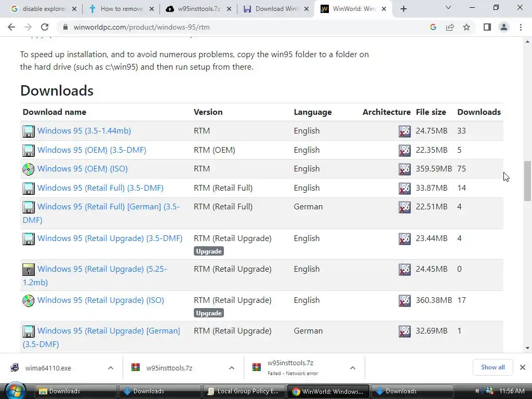
Task: Go back to the previous page
Action: pyautogui.click(x=11, y=27)
